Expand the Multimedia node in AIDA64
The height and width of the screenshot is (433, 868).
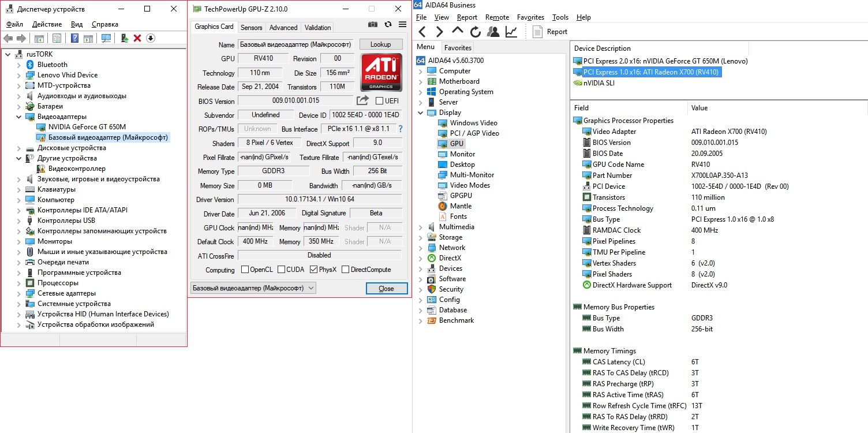420,227
